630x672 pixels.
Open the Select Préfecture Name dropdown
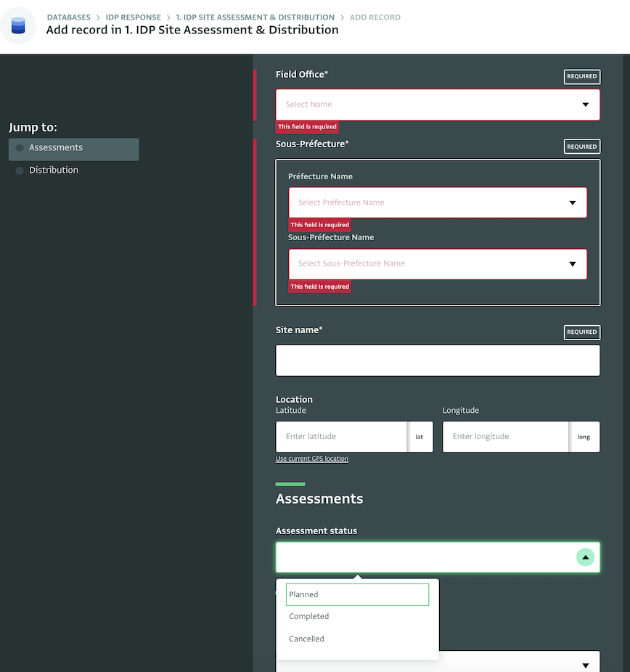click(438, 202)
